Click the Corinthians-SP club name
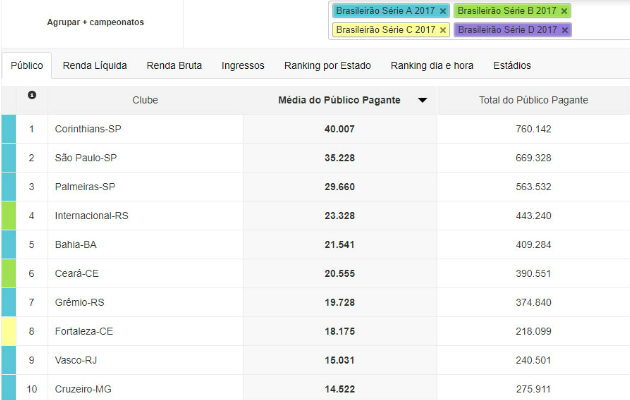The width and height of the screenshot is (630, 400). [88, 129]
